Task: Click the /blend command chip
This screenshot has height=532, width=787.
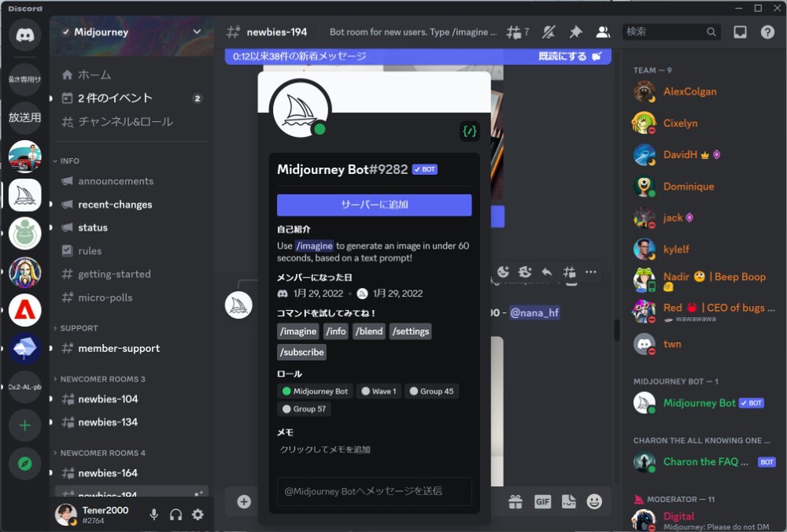Action: click(369, 331)
